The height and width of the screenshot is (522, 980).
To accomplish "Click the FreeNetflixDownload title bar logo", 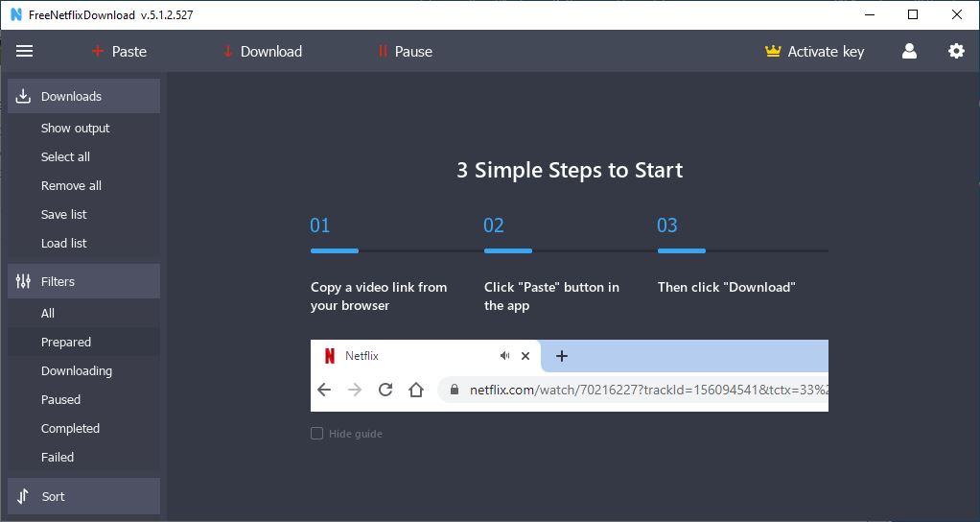I will pyautogui.click(x=16, y=15).
